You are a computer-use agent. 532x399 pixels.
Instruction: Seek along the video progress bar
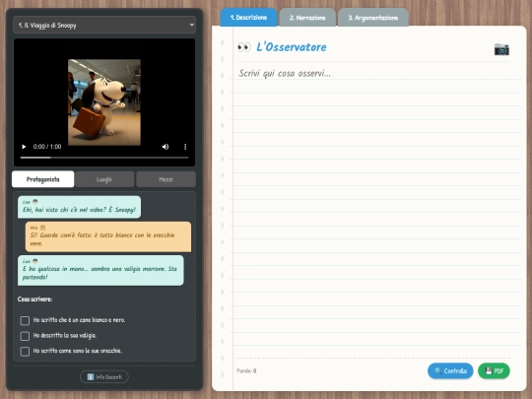click(x=104, y=158)
